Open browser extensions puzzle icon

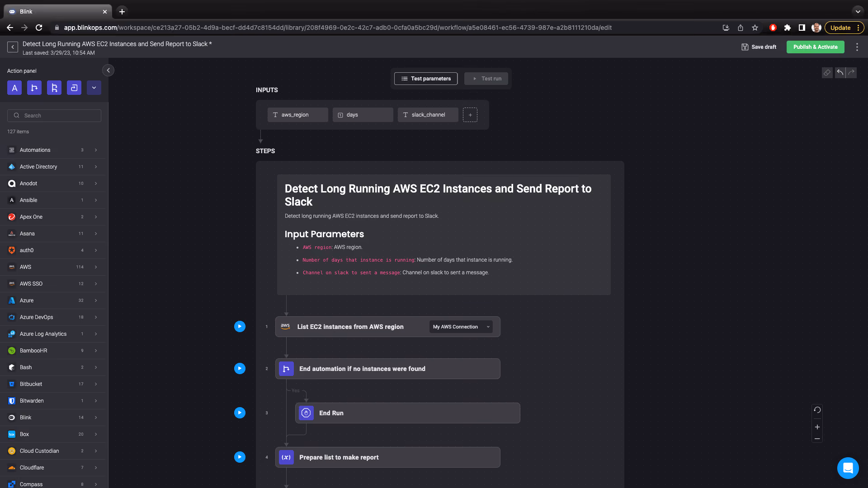click(x=787, y=28)
